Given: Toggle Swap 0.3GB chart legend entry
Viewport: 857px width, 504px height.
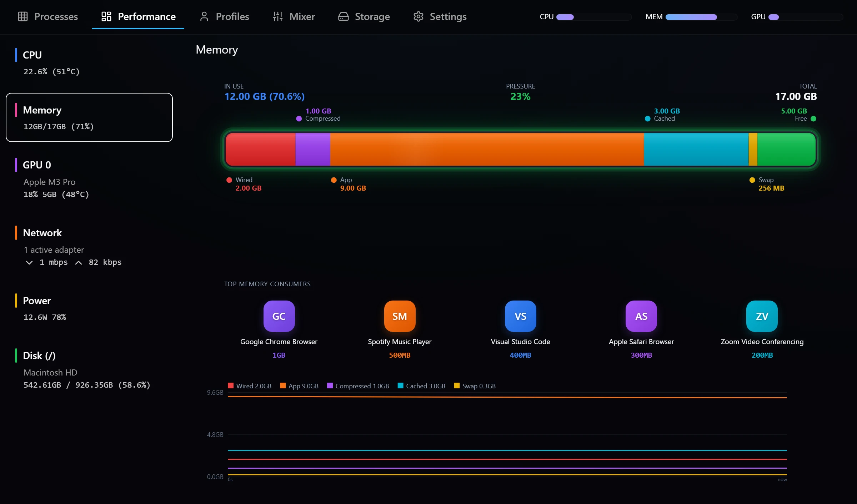Looking at the screenshot, I should [x=475, y=386].
